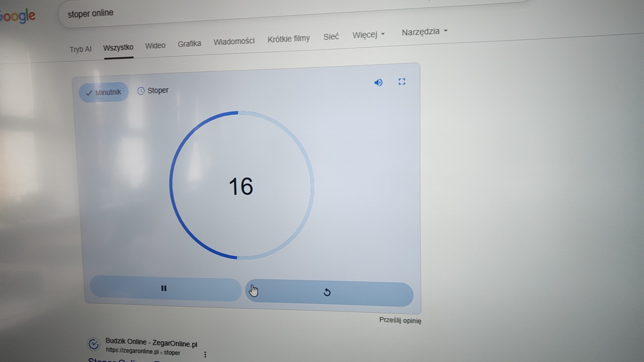Click the ZegarOnline.pl site favicon
This screenshot has width=644, height=362.
pyautogui.click(x=94, y=344)
